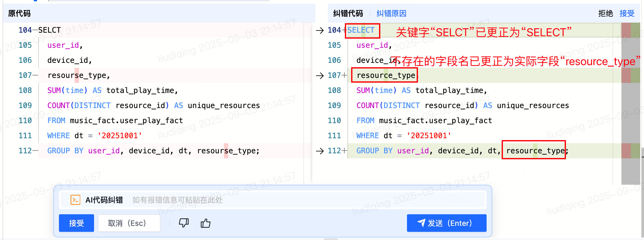
Task: Click the 接受 link in the header
Action: (x=627, y=14)
